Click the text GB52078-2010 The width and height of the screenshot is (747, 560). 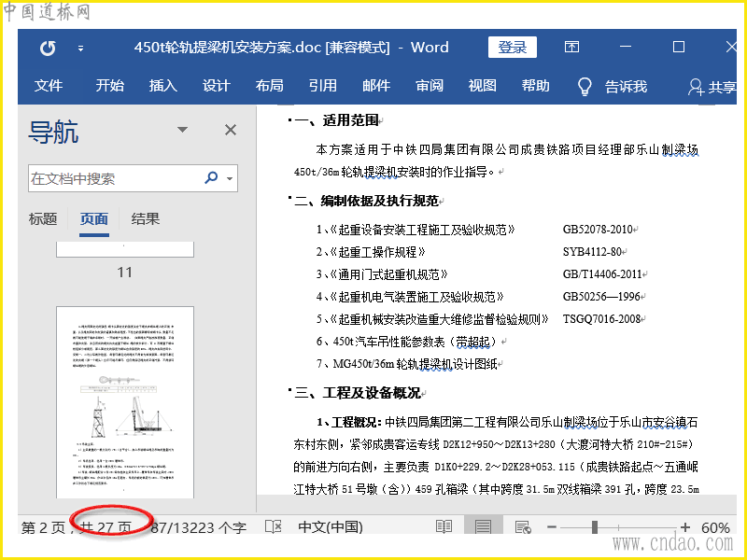point(598,230)
